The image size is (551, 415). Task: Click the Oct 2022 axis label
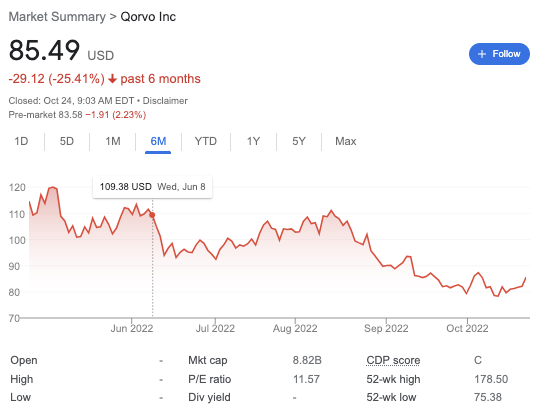[467, 328]
